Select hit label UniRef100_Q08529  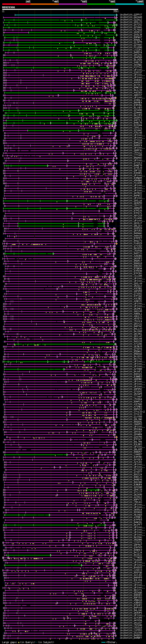click(x=131, y=228)
